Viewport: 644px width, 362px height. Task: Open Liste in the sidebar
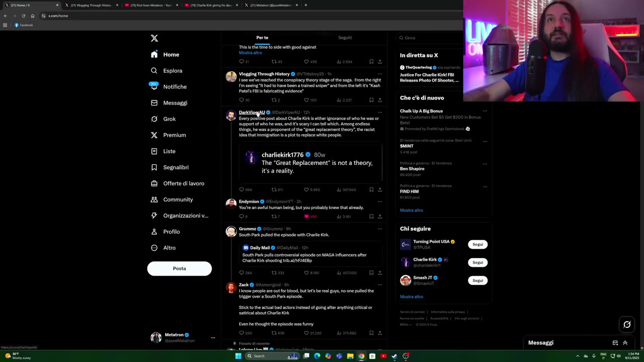(163, 151)
